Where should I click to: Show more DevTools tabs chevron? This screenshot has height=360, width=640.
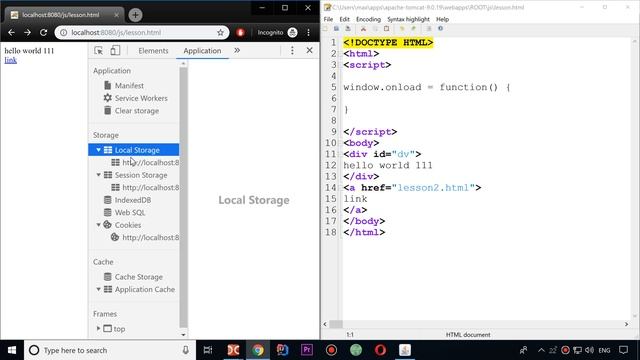click(x=237, y=50)
